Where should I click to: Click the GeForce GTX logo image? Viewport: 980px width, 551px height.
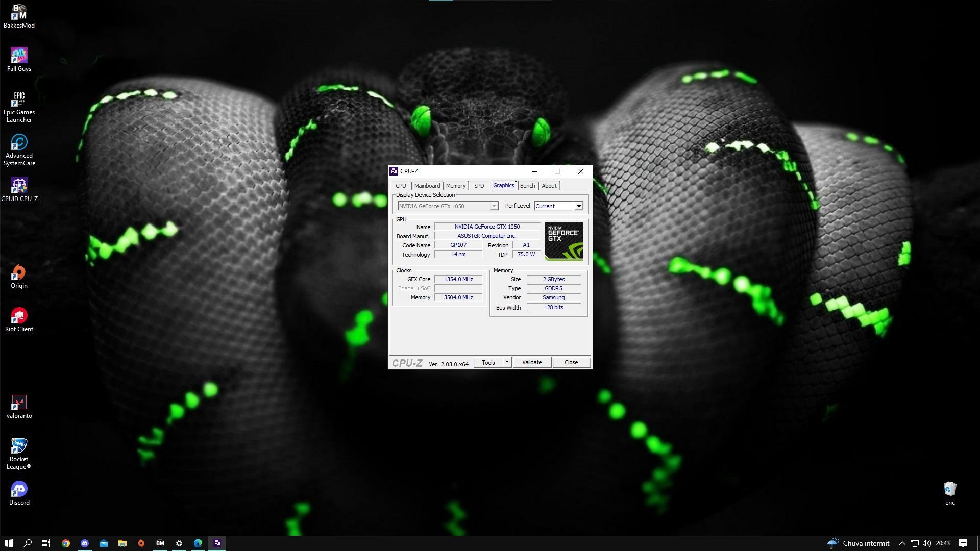pos(563,241)
